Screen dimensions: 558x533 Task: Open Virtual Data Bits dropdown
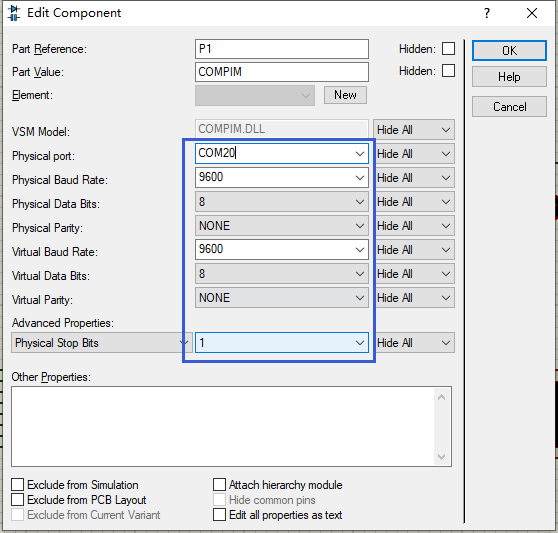pos(281,274)
